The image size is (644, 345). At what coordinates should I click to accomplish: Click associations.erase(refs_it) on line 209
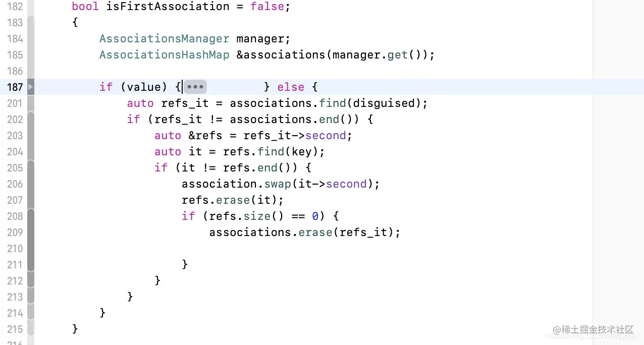pos(301,233)
